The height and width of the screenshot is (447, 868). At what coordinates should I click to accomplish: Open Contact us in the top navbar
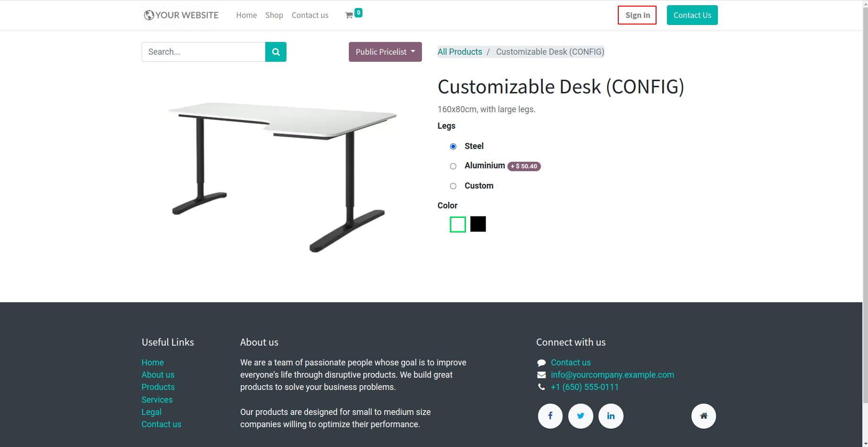tap(310, 15)
